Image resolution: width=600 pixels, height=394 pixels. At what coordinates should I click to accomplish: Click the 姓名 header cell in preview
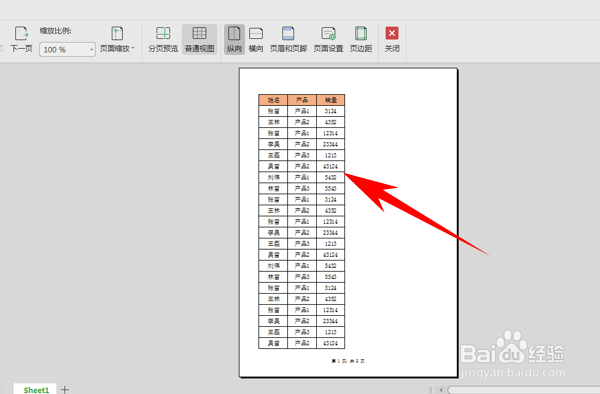click(273, 100)
